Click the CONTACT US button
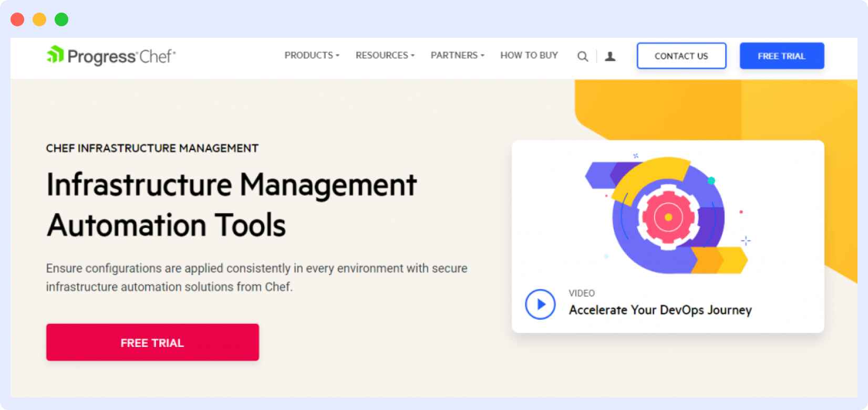Screen dimensions: 868x410 (x=681, y=56)
